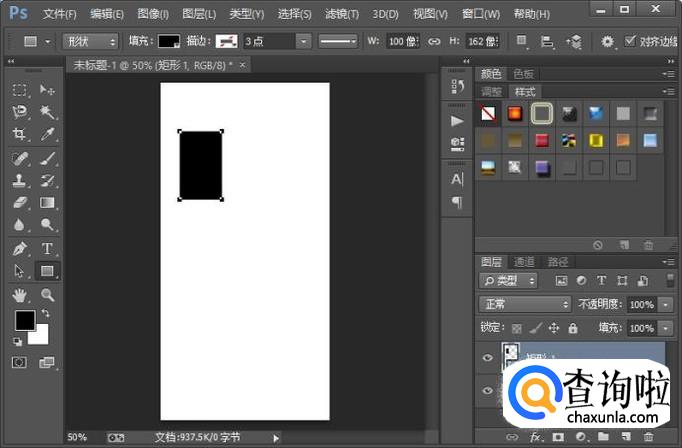Screen dimensions: 682x448
Task: Hide the top shape layer with eye icon
Action: tap(488, 356)
